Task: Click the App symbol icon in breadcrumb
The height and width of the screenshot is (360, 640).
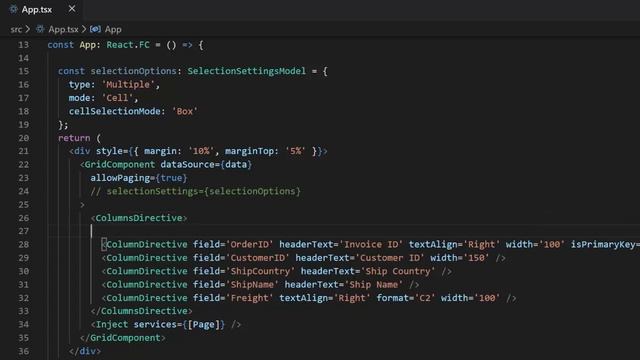Action: pos(95,29)
